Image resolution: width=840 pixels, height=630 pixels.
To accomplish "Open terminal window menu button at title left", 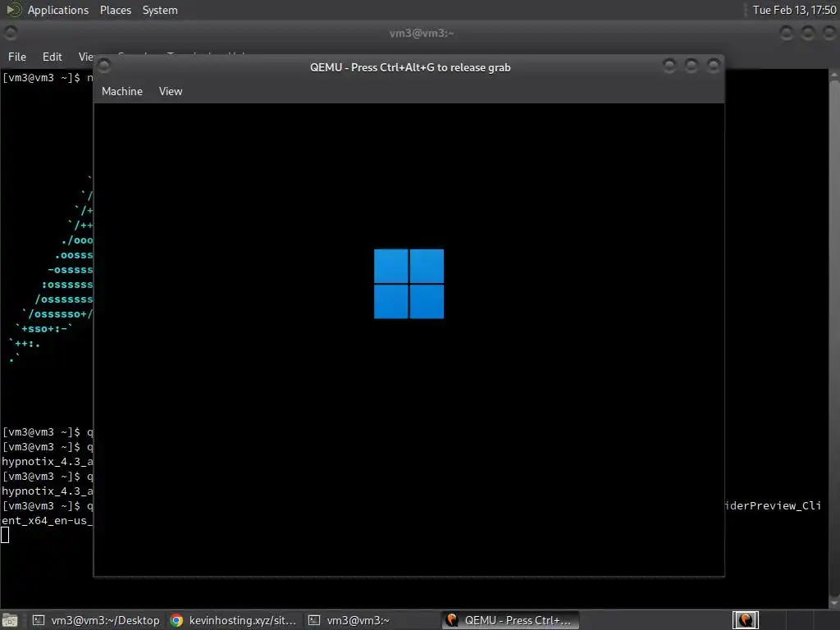I will click(x=10, y=33).
